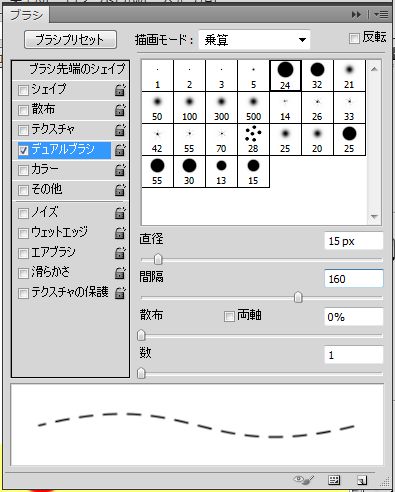Uncheck デュアルブラシ checkbox
The image size is (395, 492).
click(23, 150)
